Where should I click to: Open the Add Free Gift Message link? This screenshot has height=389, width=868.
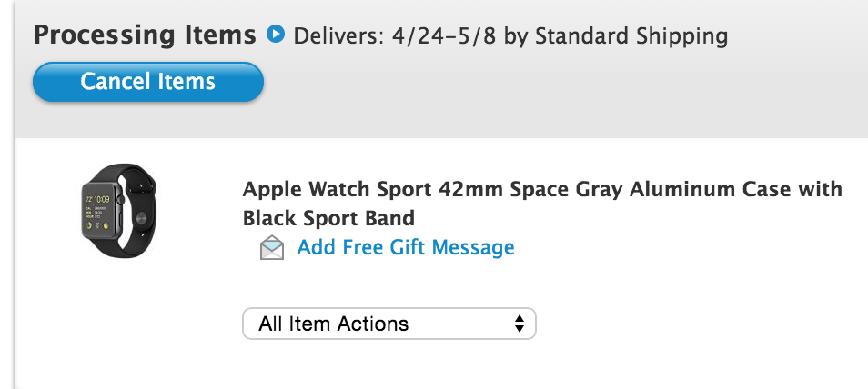coord(406,247)
